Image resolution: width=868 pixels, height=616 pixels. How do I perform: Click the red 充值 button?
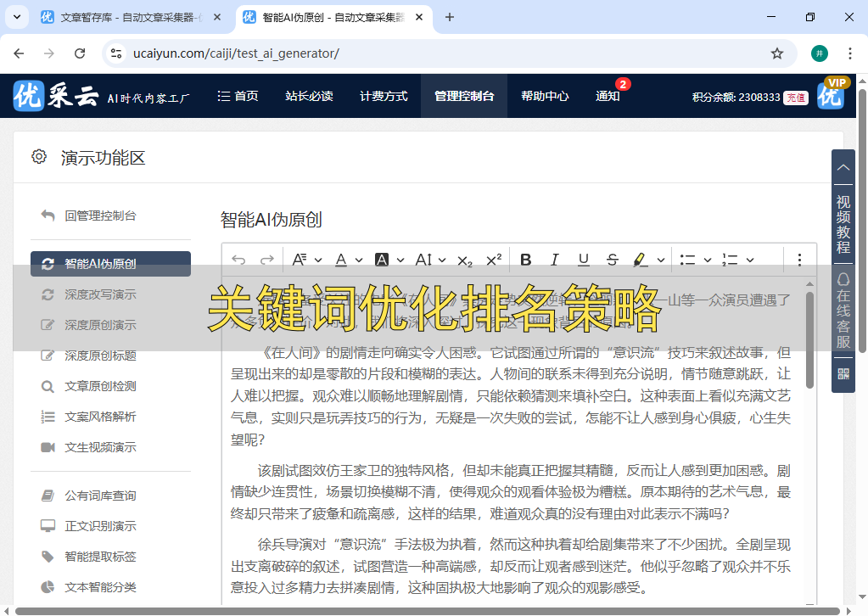(x=796, y=98)
